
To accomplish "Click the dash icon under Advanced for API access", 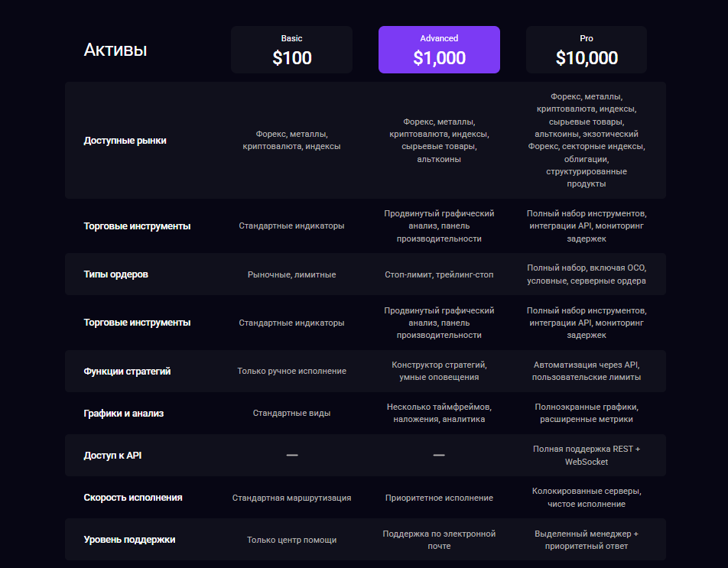I will (x=439, y=456).
